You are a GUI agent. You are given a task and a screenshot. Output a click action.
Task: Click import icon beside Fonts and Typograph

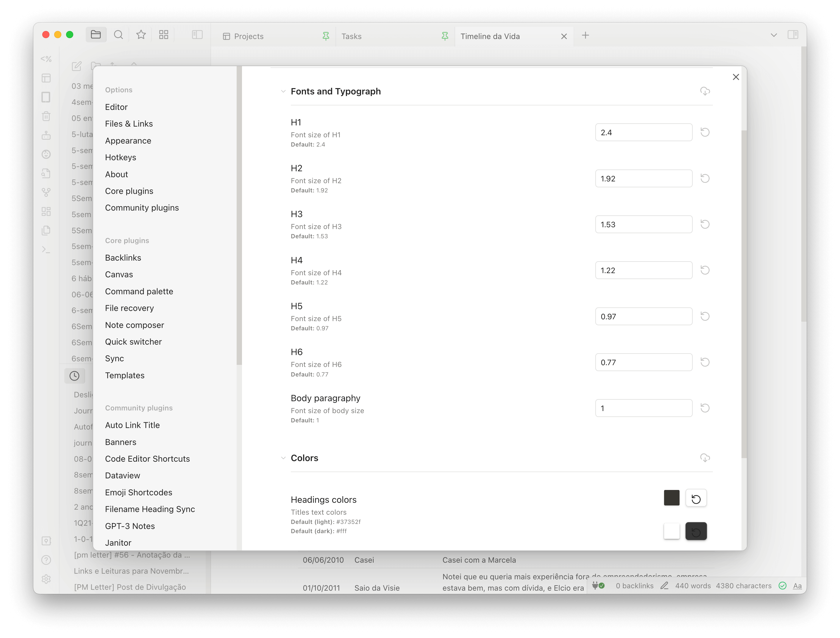(705, 91)
